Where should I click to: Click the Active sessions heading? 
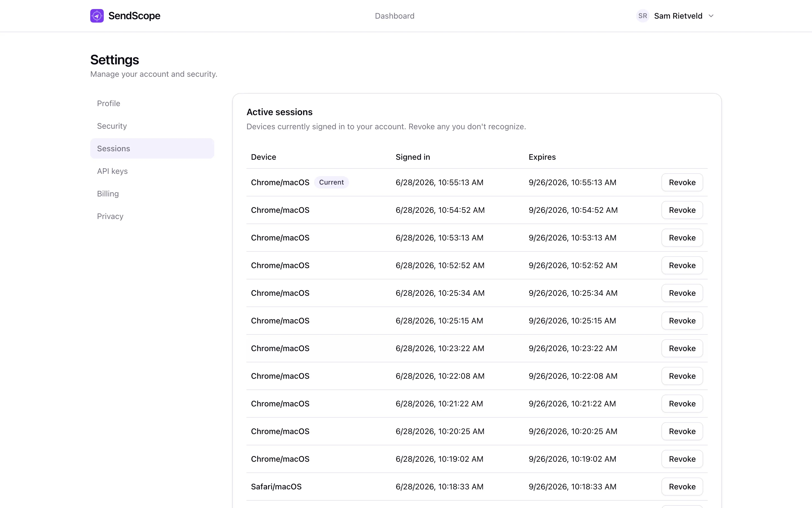(279, 112)
